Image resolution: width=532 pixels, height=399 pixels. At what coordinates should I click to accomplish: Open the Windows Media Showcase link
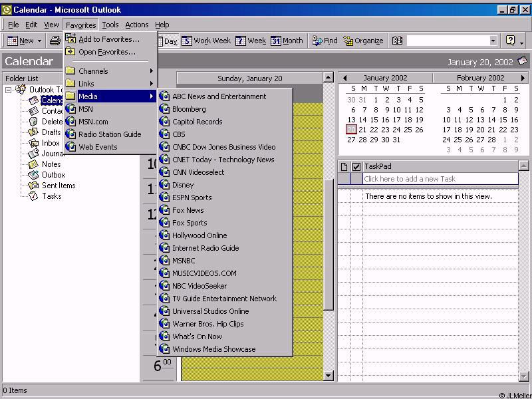(x=213, y=349)
